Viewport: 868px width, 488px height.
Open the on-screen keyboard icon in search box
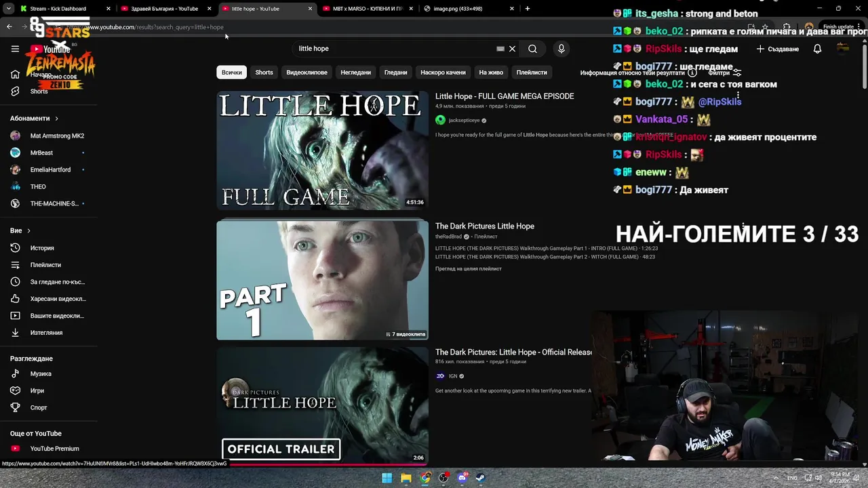pyautogui.click(x=500, y=49)
